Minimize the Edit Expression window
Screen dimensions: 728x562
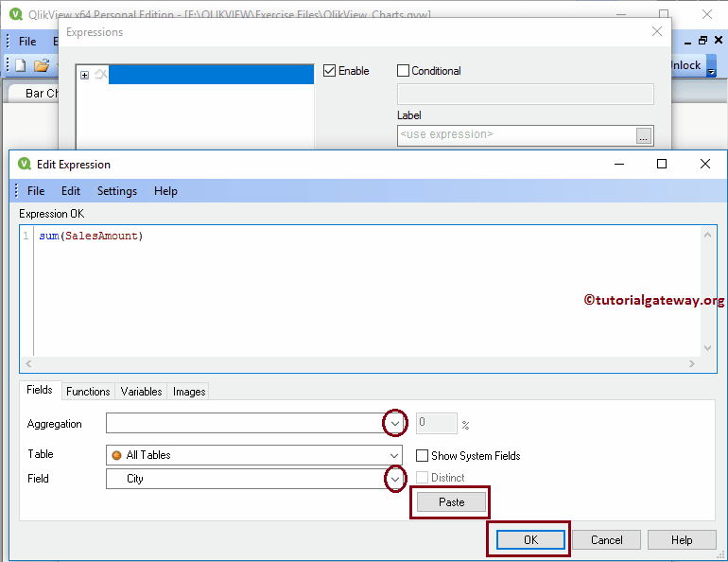click(619, 164)
